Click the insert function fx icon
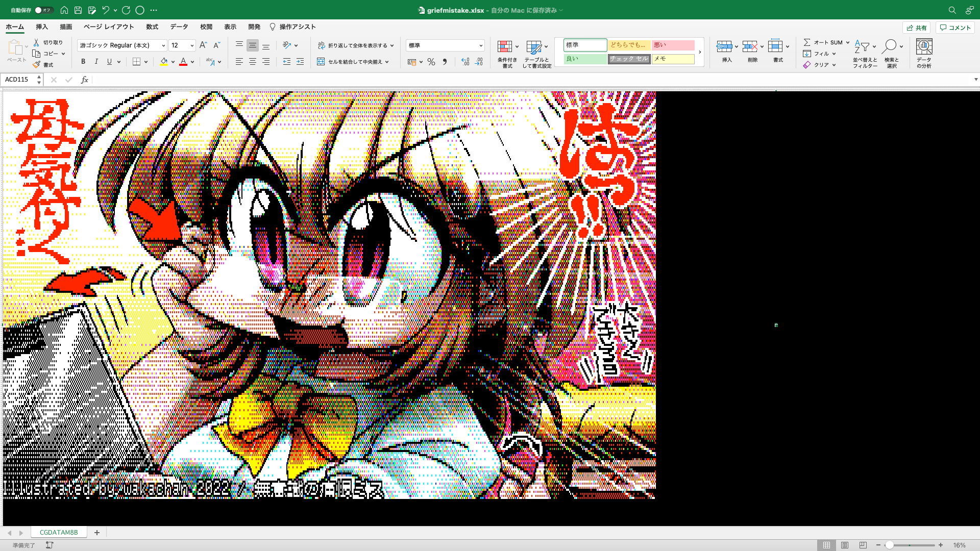 click(x=85, y=80)
